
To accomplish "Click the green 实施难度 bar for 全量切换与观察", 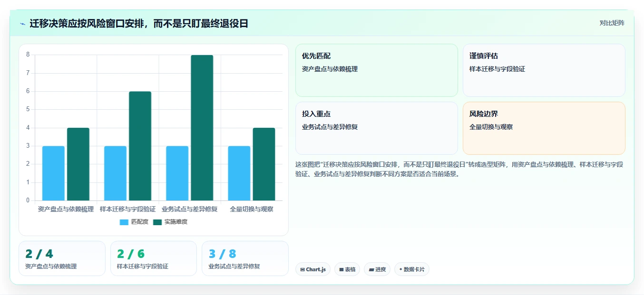I will (263, 164).
